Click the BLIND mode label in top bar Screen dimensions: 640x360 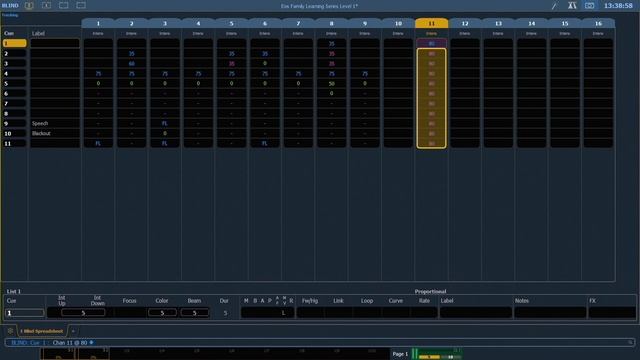click(x=10, y=6)
